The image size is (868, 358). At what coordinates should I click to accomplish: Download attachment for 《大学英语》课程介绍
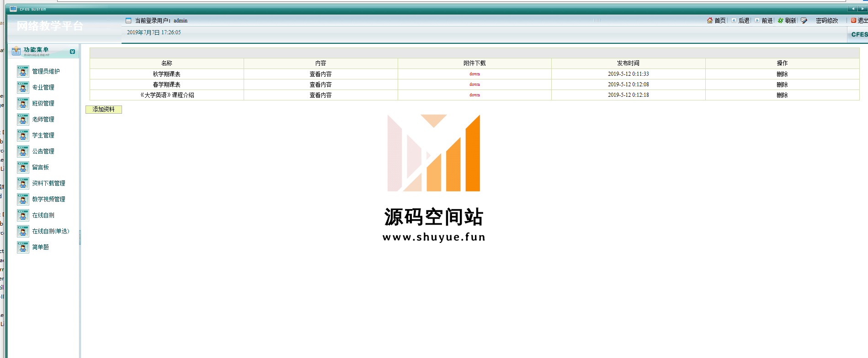pos(474,95)
